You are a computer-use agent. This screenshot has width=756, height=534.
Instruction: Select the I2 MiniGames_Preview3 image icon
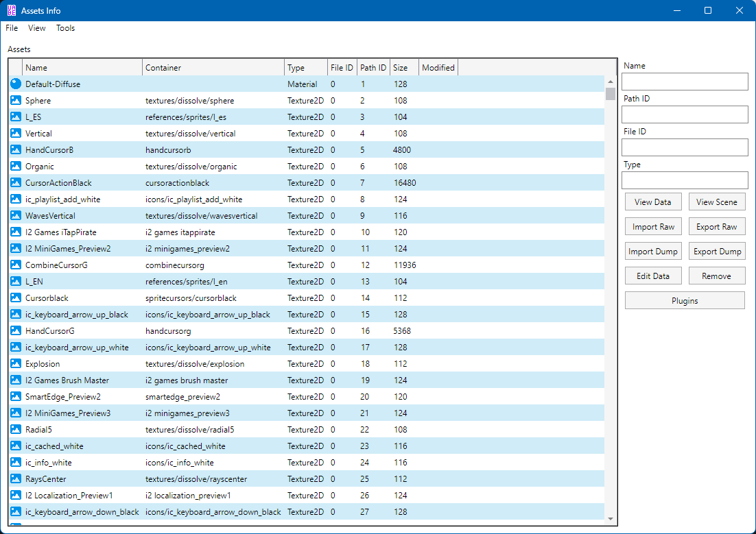(16, 413)
